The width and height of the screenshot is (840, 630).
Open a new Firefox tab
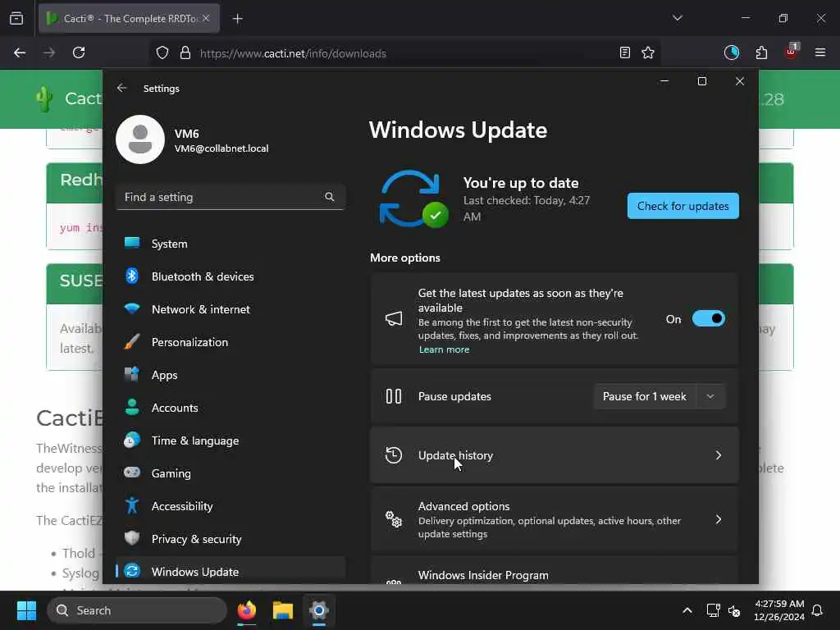pos(238,19)
